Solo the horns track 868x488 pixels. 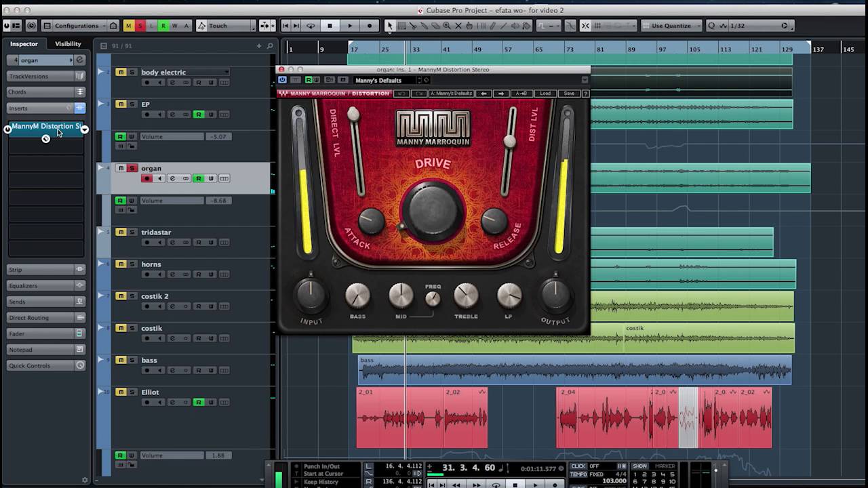pyautogui.click(x=132, y=264)
